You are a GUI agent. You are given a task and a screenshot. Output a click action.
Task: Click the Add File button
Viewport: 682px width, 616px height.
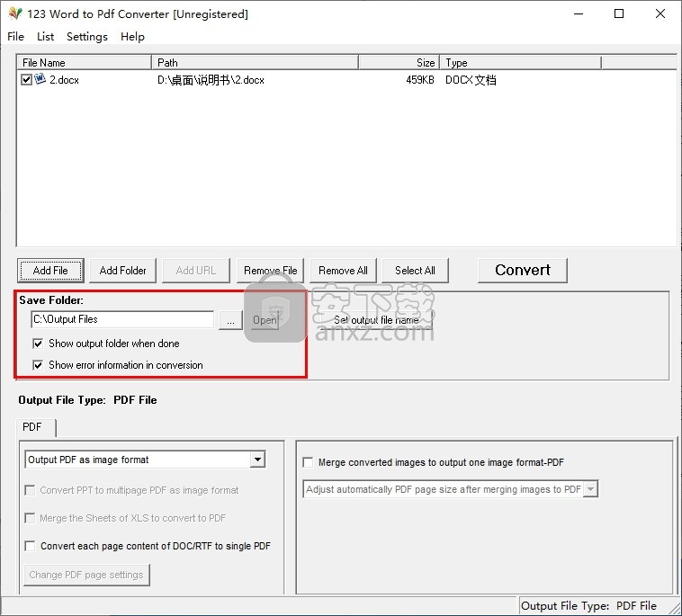(50, 271)
